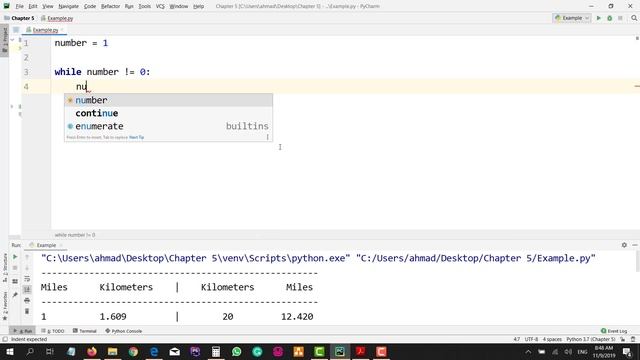Switch the Python 3.7 interpreter
The image size is (640, 360).
(x=591, y=339)
